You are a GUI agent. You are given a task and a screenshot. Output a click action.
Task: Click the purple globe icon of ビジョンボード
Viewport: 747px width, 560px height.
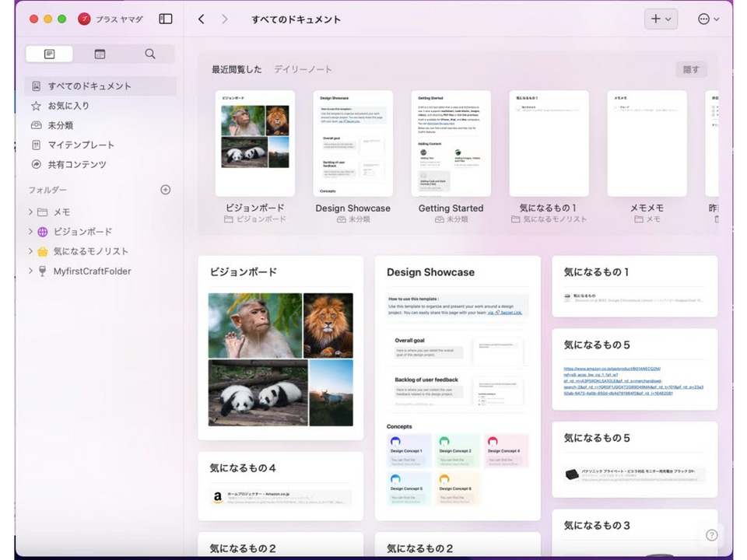pos(42,232)
